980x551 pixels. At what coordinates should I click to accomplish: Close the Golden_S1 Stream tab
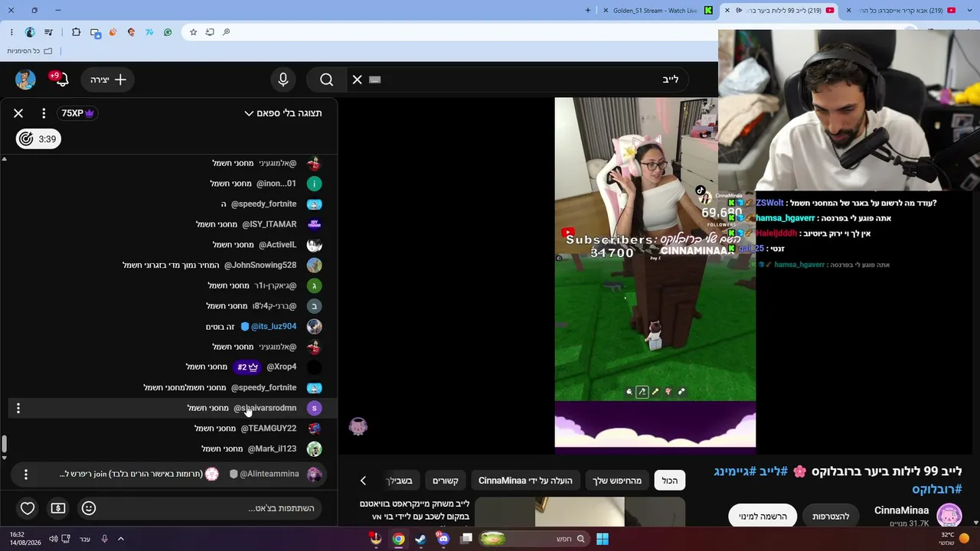pyautogui.click(x=606, y=10)
